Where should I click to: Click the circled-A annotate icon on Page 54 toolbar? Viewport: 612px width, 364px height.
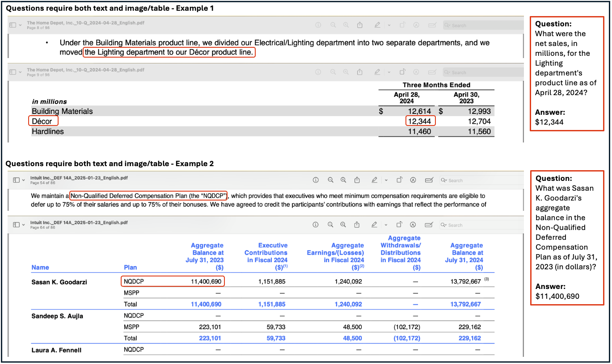413,180
